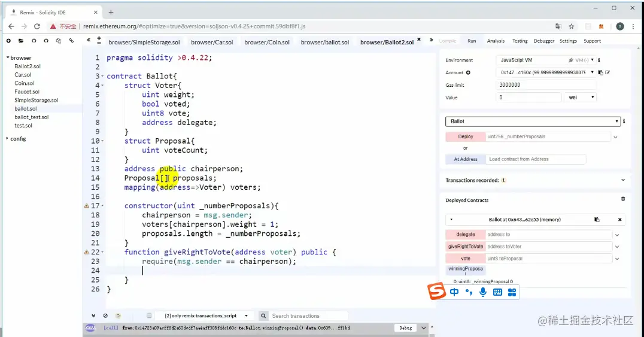The image size is (644, 337).
Task: Expand the config folder in file tree
Action: (x=7, y=138)
